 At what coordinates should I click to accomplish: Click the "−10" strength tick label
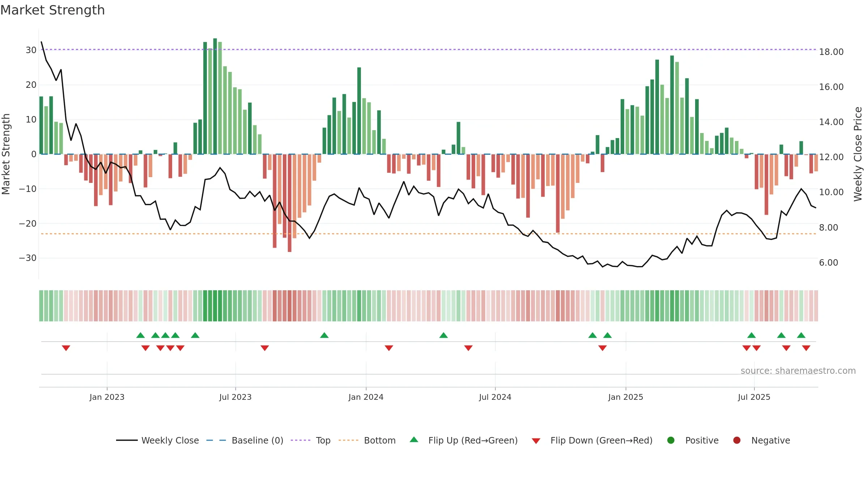pyautogui.click(x=28, y=189)
